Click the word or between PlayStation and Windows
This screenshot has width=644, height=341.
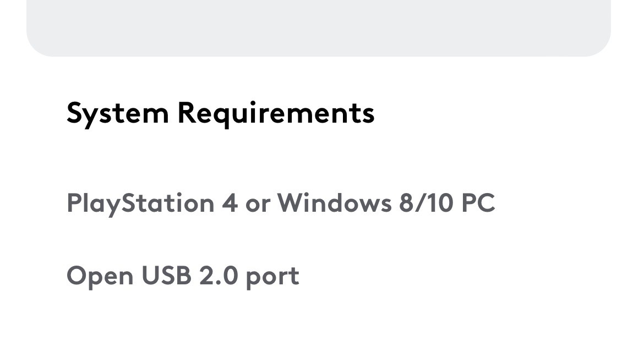pos(258,205)
